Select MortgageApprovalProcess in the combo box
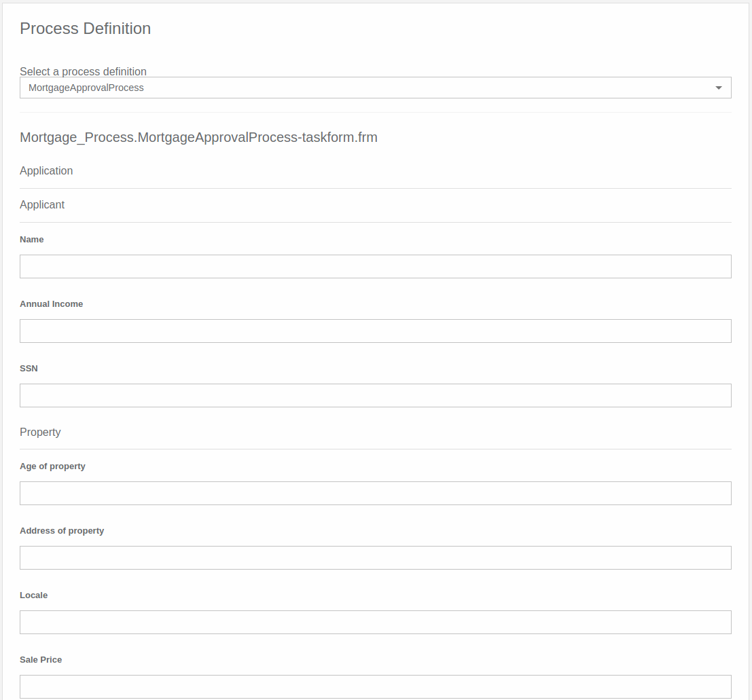 [x=375, y=88]
